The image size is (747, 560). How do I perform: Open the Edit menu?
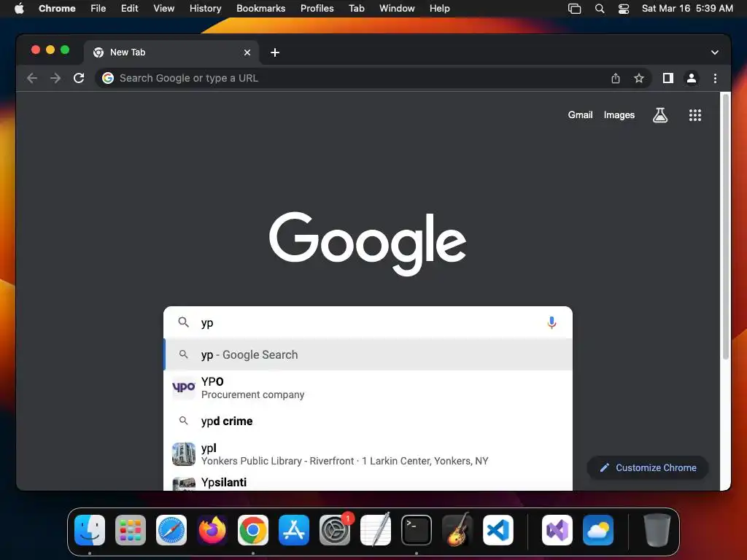(129, 8)
